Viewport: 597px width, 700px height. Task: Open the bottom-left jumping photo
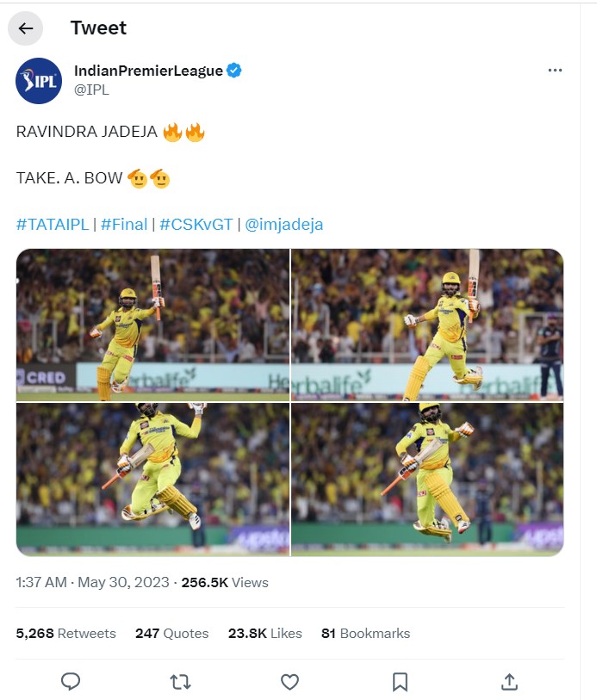click(152, 479)
